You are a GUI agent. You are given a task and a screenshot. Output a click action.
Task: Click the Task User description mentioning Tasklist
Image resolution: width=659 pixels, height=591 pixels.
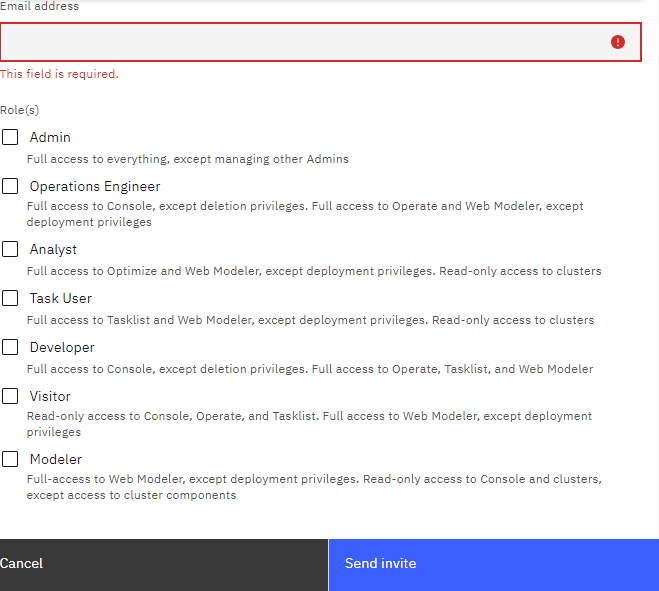tap(310, 320)
